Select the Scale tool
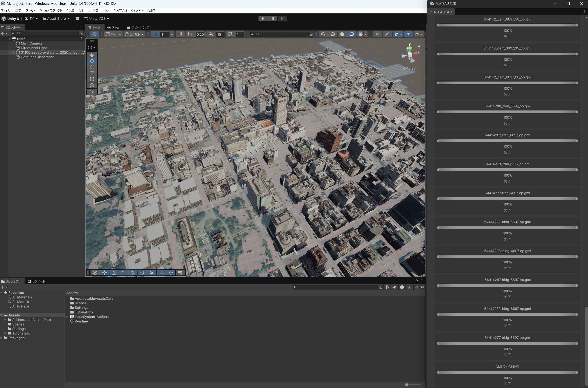The height and width of the screenshot is (388, 588). (x=92, y=73)
